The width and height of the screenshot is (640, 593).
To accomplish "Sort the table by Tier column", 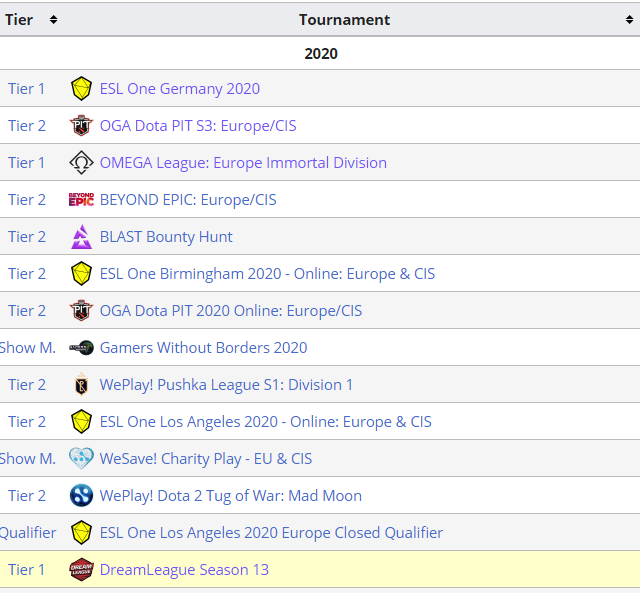I will [53, 20].
